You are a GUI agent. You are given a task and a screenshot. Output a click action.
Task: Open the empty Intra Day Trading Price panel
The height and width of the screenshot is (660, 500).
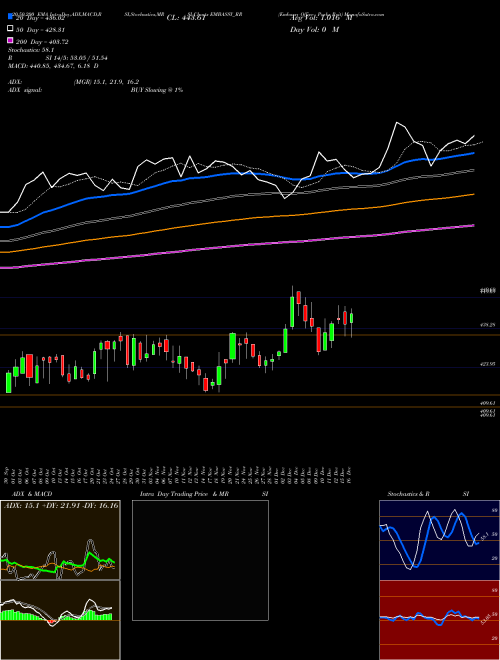point(200,560)
